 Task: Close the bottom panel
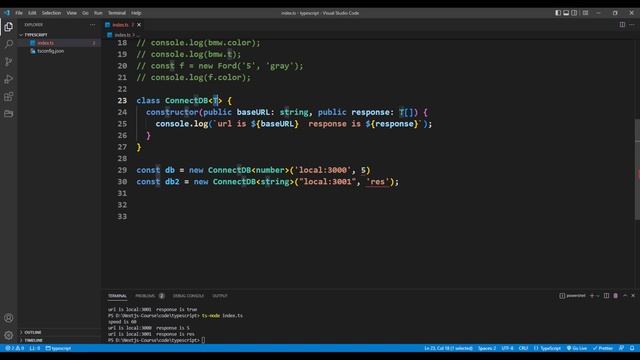633,296
